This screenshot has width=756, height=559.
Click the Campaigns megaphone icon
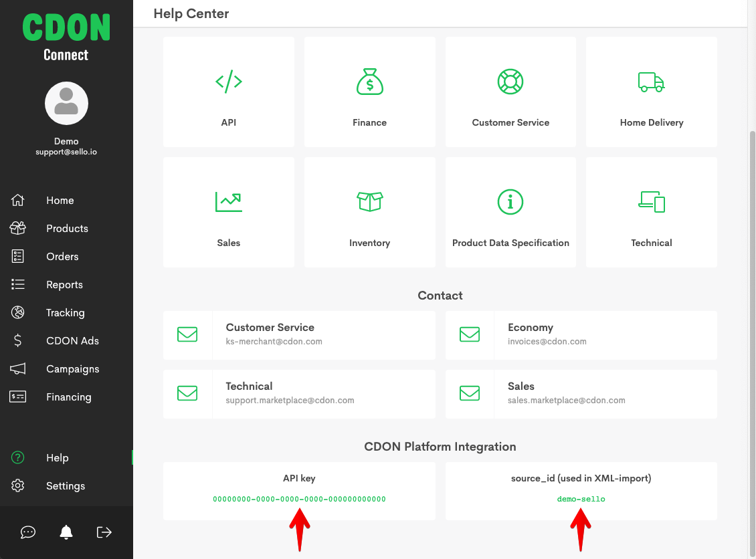[18, 368]
